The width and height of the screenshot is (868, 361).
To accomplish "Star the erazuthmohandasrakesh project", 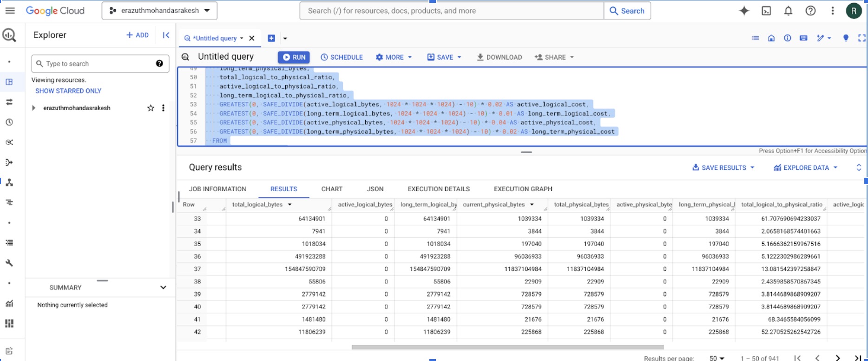I will click(x=151, y=108).
